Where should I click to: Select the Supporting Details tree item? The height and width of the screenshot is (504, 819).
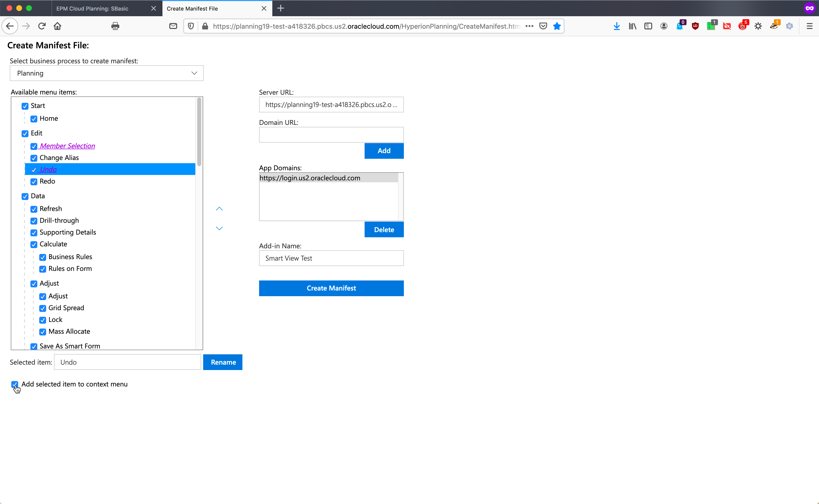point(68,232)
